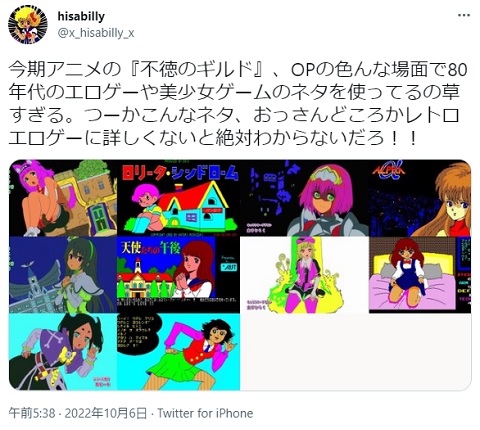Open the 午前5:38 · 2022年10月6日 timestamp
This screenshot has width=480, height=430.
[x=78, y=413]
